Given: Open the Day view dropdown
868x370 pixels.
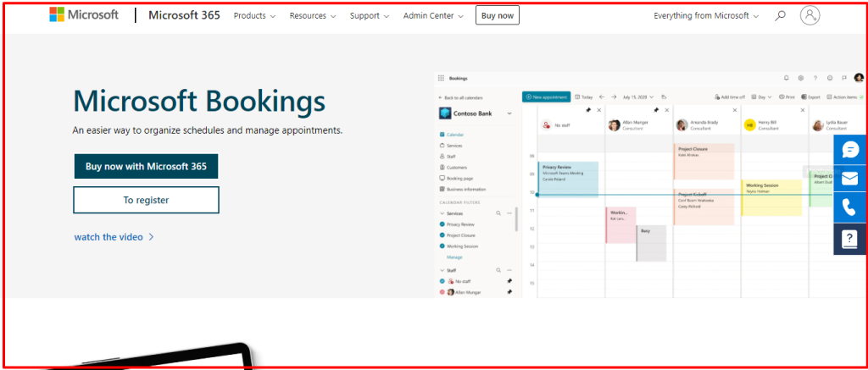Looking at the screenshot, I should (762, 97).
